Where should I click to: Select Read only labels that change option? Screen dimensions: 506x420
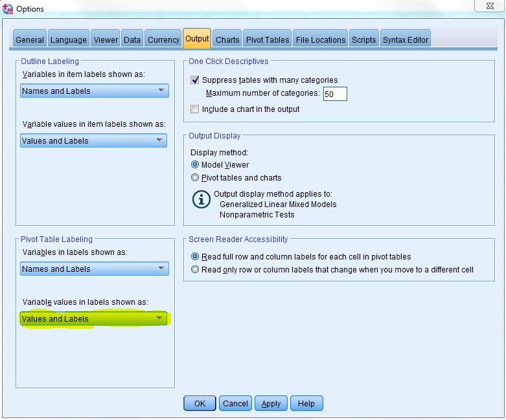point(195,270)
